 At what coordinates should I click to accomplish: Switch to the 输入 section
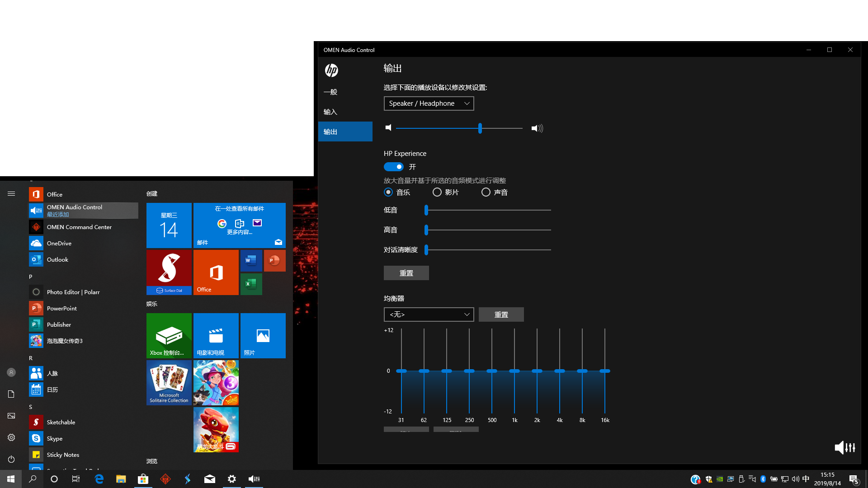click(330, 112)
